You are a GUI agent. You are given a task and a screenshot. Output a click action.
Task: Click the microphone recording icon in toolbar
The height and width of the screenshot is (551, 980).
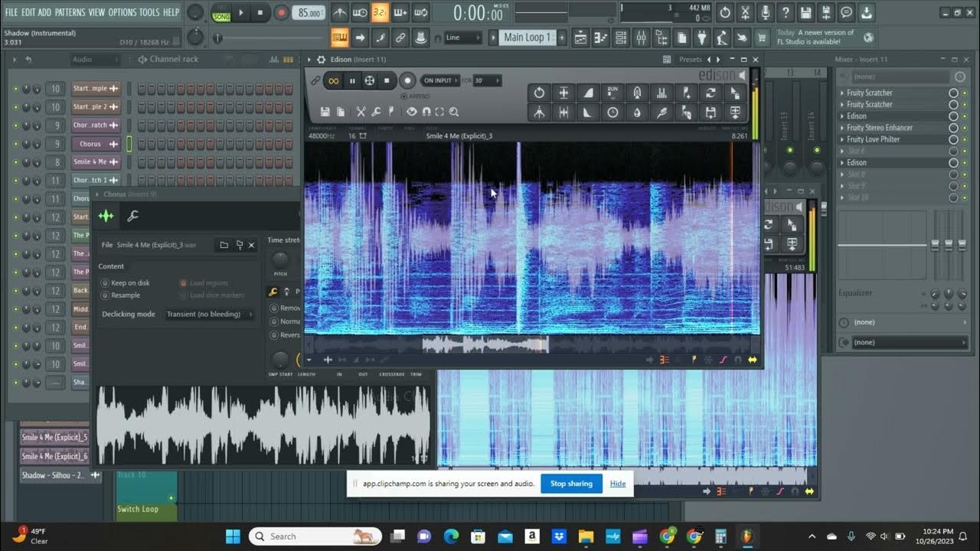[765, 12]
